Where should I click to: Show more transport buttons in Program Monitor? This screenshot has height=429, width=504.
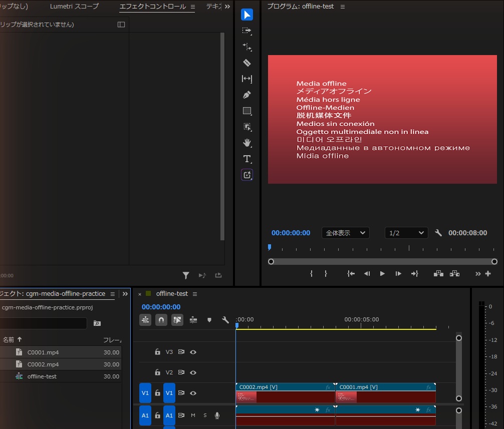478,274
